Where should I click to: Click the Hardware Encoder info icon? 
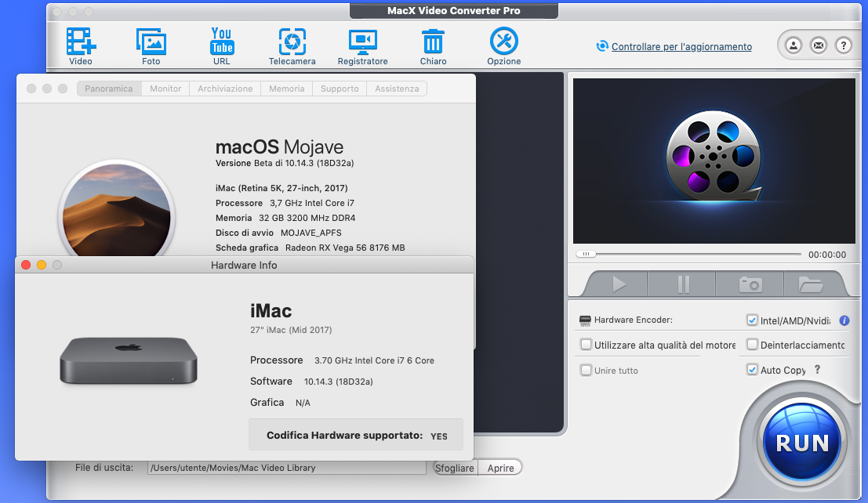pos(844,320)
